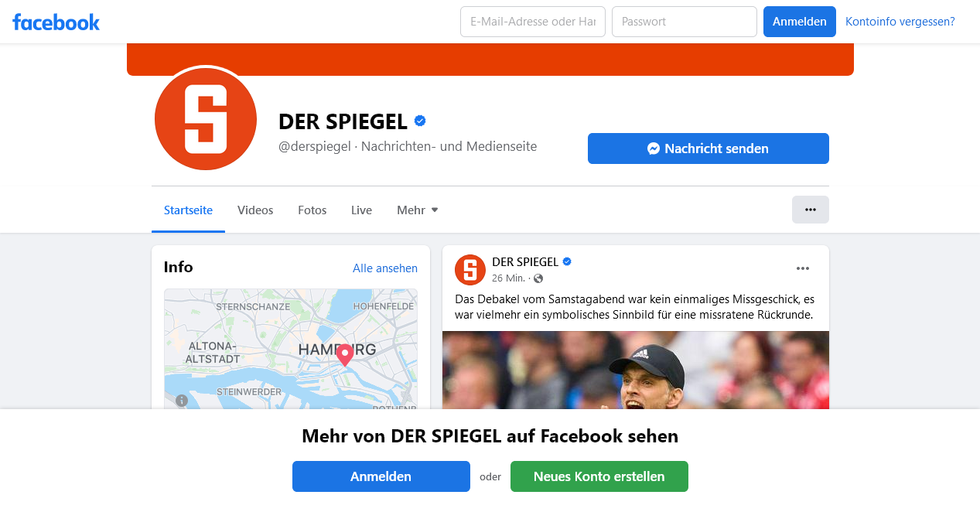Click the red location pin on map
The height and width of the screenshot is (512, 980).
(x=345, y=355)
